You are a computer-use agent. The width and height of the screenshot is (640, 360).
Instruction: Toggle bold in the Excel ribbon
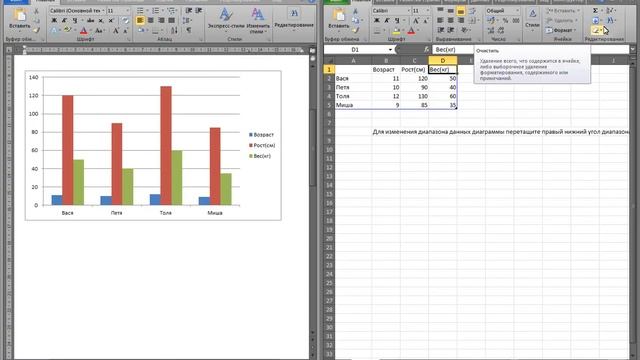pos(376,20)
